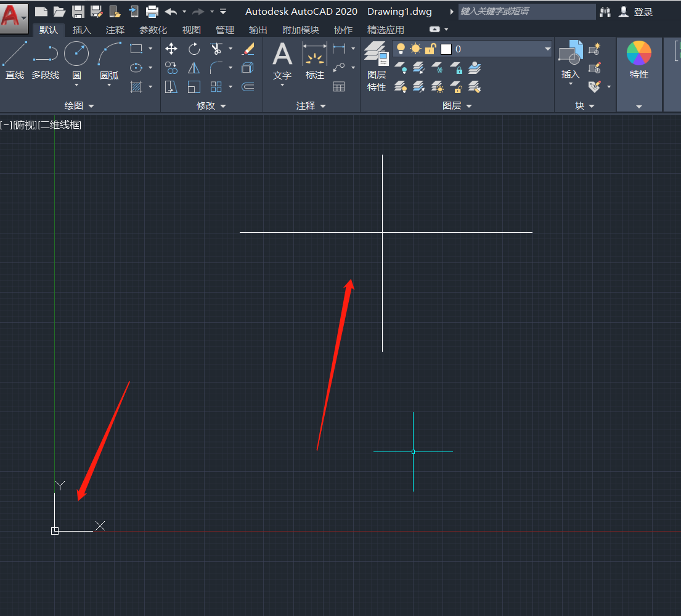The image size is (681, 616).
Task: Activate the Move tool in Modify panel
Action: (x=171, y=49)
